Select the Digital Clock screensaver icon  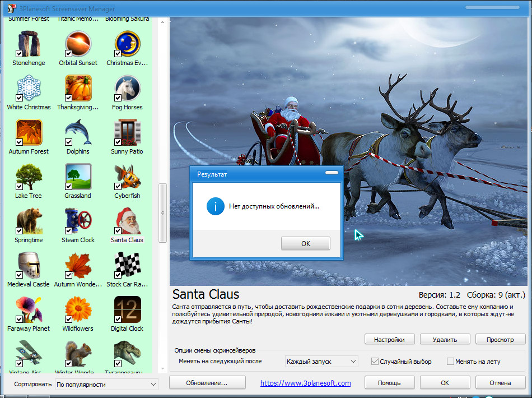[127, 309]
